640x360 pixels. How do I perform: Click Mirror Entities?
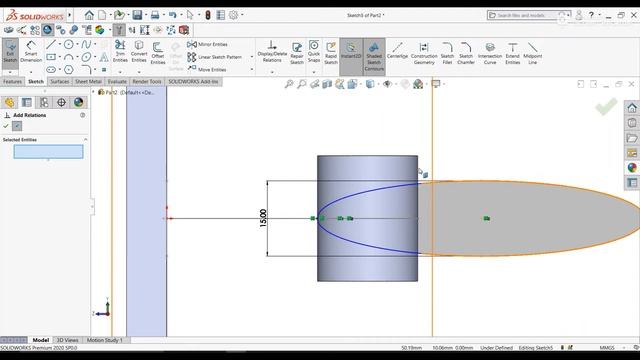pos(207,44)
